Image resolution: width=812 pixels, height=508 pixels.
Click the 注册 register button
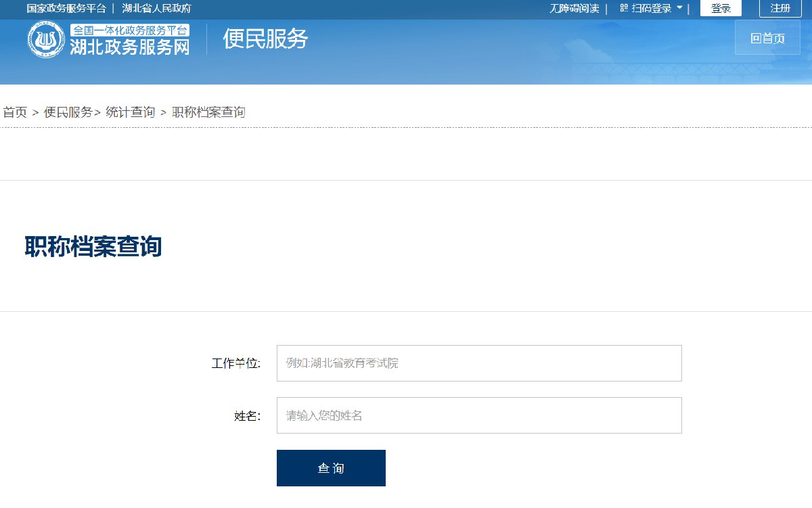(x=780, y=8)
